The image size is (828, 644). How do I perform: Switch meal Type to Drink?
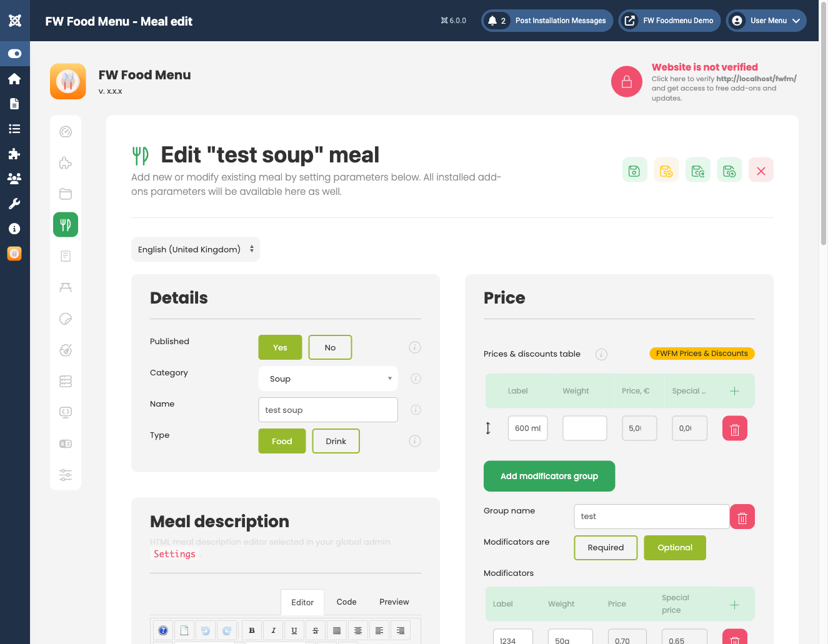point(336,441)
